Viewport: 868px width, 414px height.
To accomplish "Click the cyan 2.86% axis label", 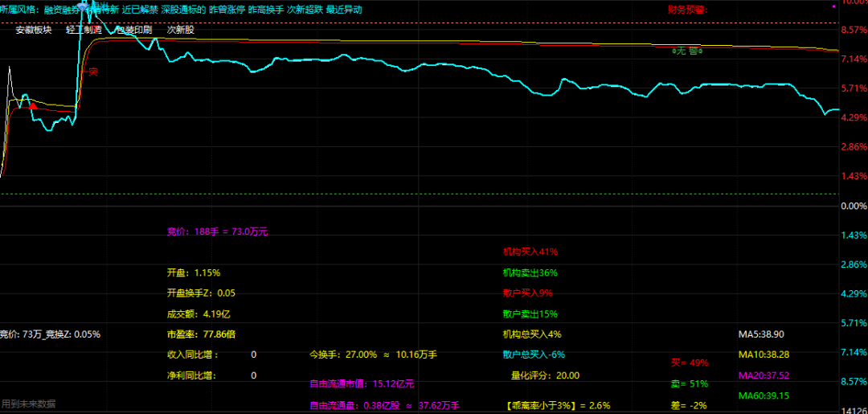I will [x=853, y=264].
